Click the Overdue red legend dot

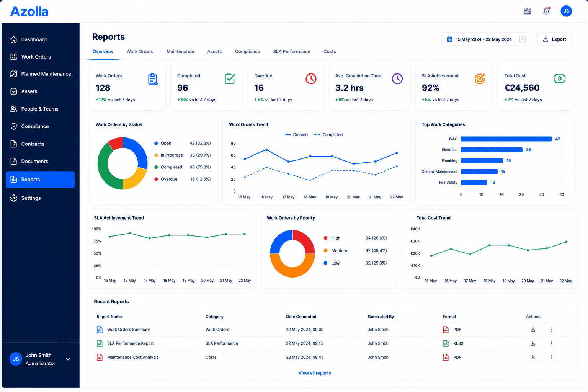pyautogui.click(x=156, y=179)
